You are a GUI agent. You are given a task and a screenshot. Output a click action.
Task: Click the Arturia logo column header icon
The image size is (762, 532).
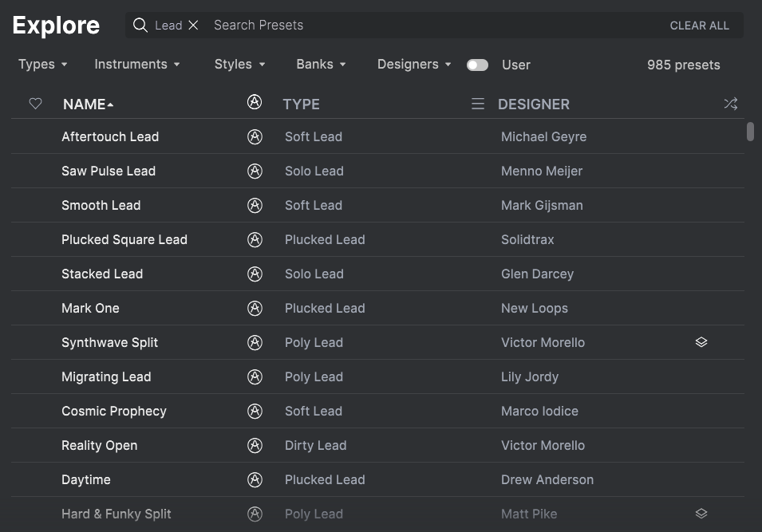[x=255, y=102]
